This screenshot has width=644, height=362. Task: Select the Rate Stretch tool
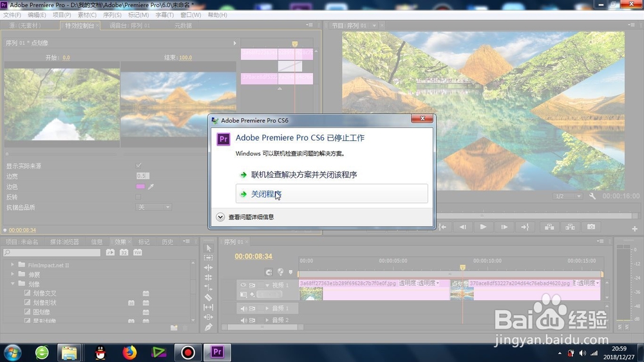pyautogui.click(x=208, y=287)
